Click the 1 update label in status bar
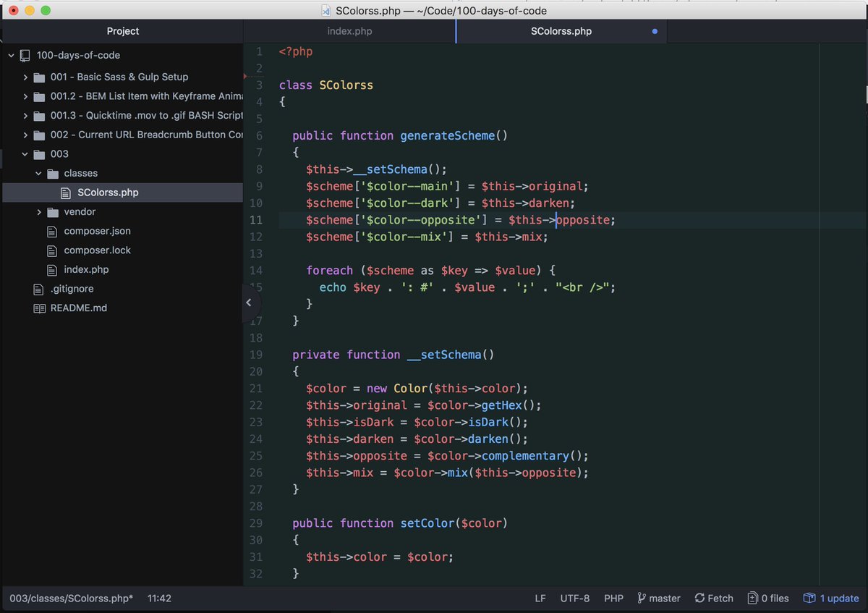868x613 pixels. [x=839, y=599]
